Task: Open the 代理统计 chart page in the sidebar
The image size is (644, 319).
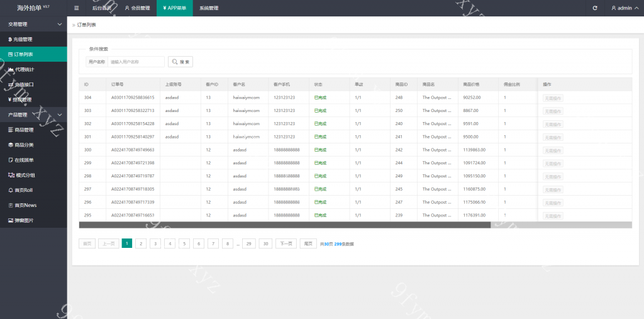Action: 33,69
